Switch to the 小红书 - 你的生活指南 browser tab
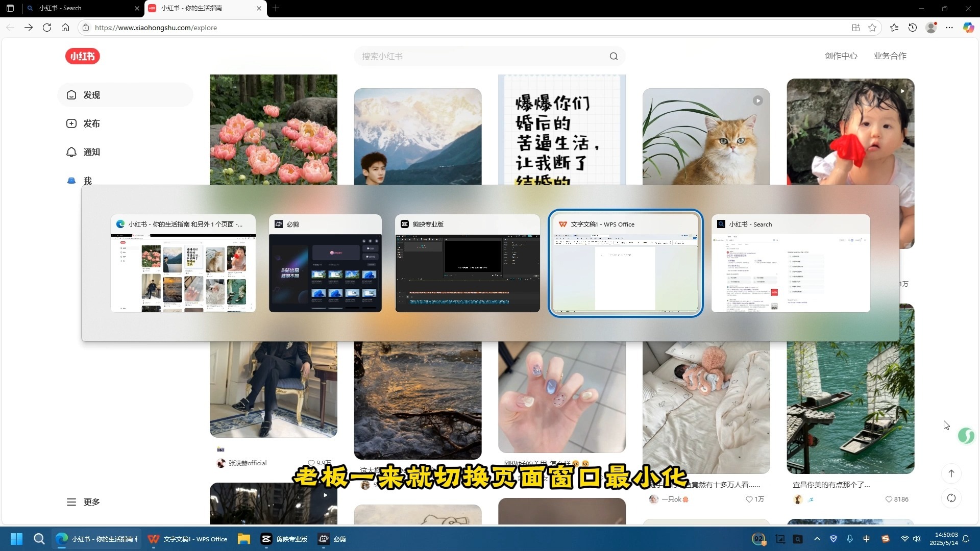Viewport: 980px width, 551px height. tap(204, 8)
